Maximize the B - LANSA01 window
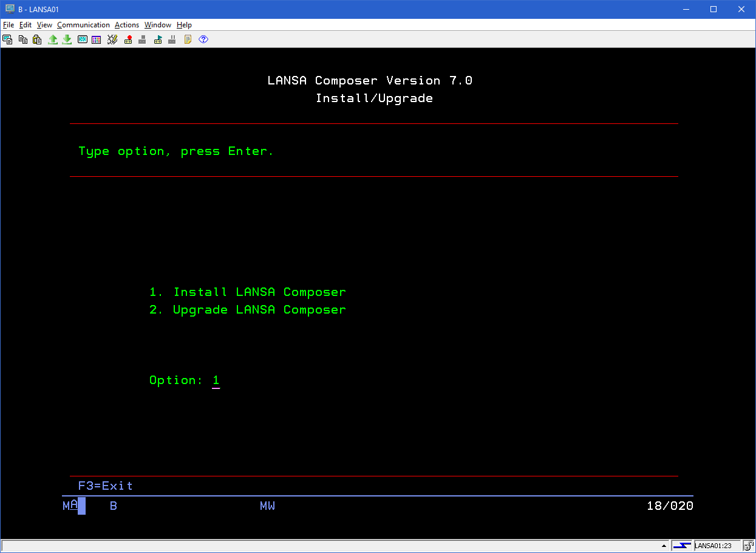This screenshot has width=756, height=553. click(713, 9)
